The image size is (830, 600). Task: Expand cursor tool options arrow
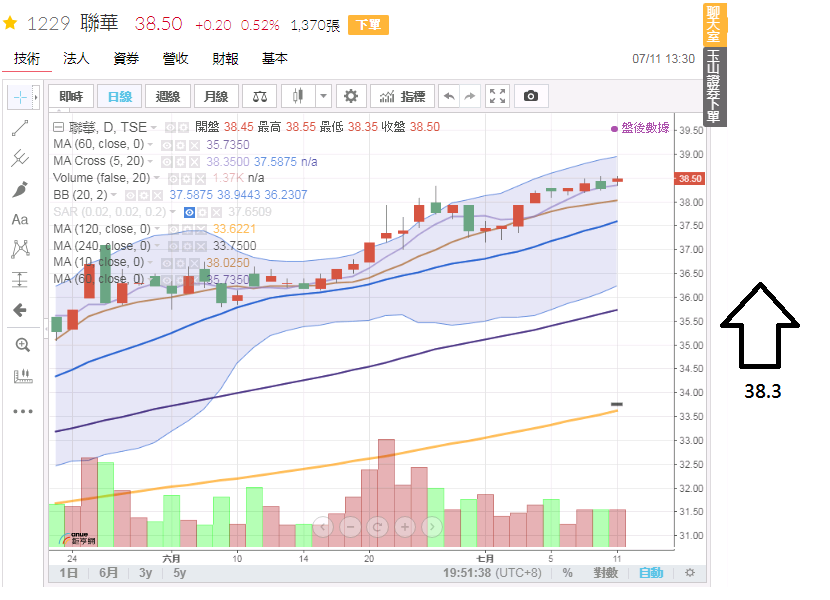pos(36,97)
